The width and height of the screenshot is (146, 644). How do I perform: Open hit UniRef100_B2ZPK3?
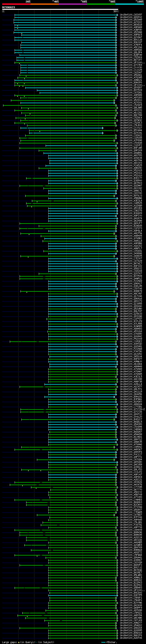pyautogui.click(x=131, y=583)
